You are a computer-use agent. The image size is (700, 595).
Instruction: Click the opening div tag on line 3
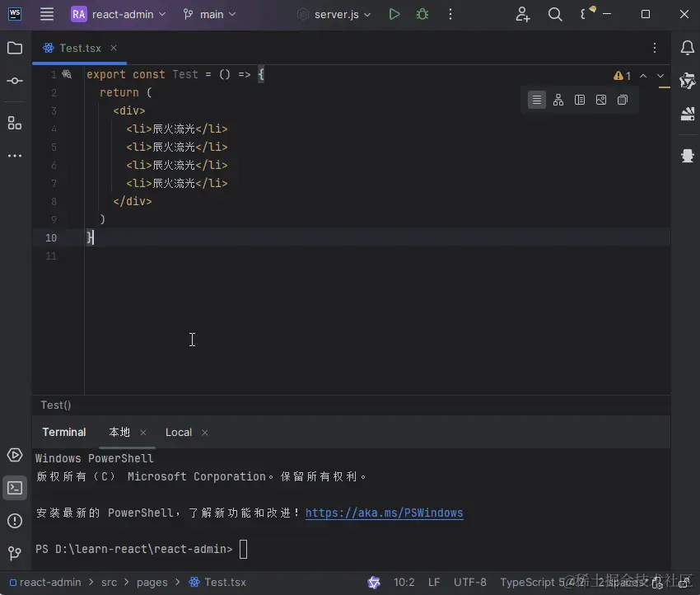tap(129, 110)
